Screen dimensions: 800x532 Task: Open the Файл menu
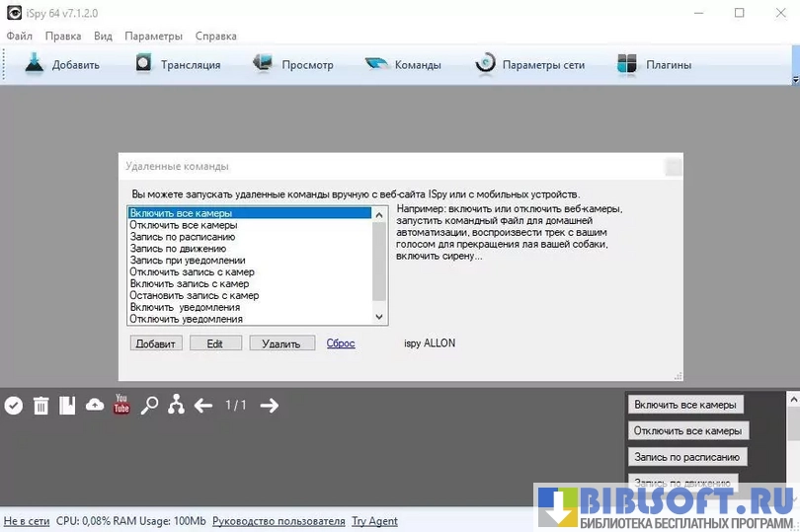point(20,37)
